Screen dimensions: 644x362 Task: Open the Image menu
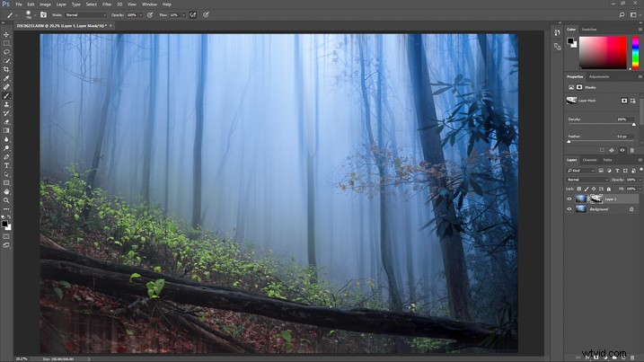coord(45,4)
